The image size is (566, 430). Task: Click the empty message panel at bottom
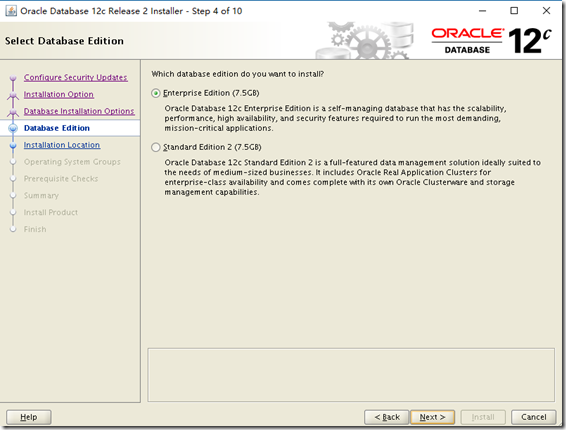pos(351,375)
